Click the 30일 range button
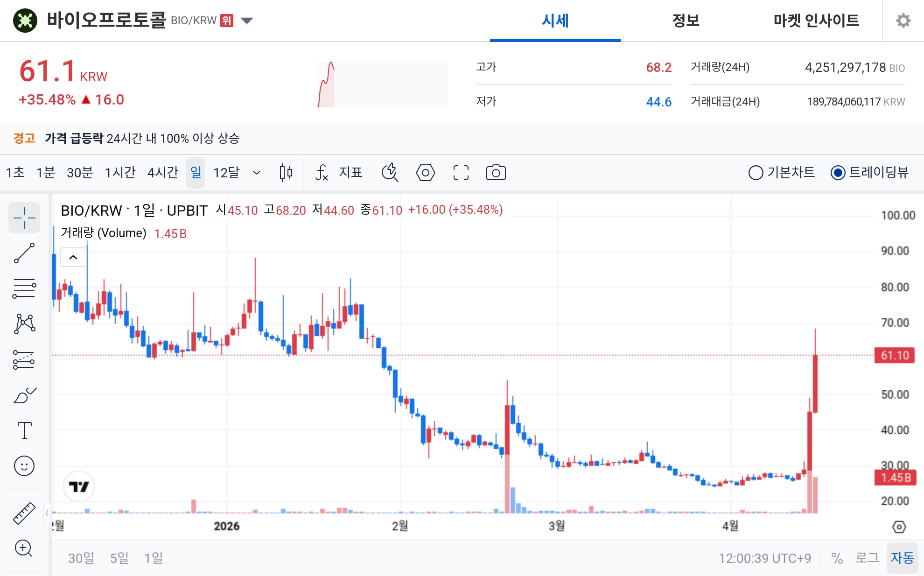Viewport: 924px width, 576px height. coord(81,558)
